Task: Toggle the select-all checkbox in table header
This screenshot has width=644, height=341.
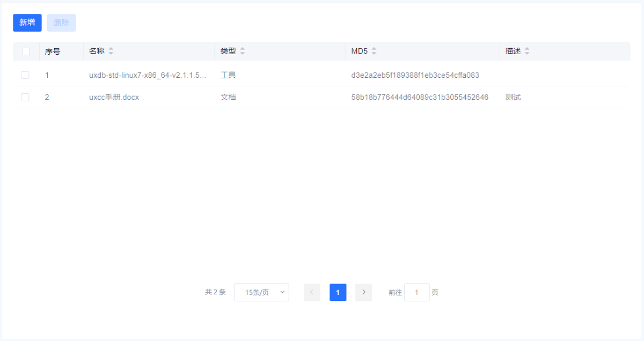Action: coord(26,51)
